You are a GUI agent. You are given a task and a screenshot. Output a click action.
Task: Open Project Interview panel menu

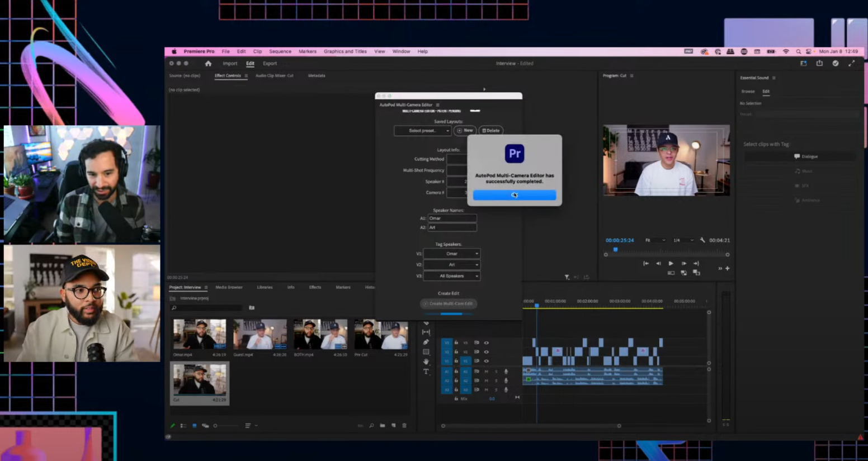[x=206, y=287]
